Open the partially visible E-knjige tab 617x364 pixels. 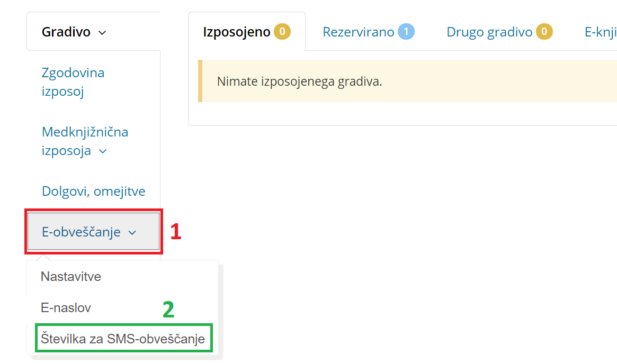[x=601, y=31]
